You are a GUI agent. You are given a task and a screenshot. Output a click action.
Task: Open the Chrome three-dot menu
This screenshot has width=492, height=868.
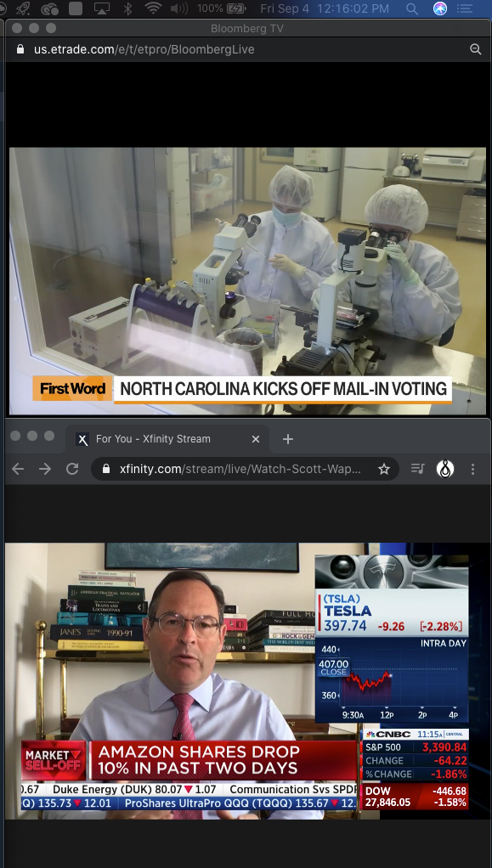[x=472, y=470]
